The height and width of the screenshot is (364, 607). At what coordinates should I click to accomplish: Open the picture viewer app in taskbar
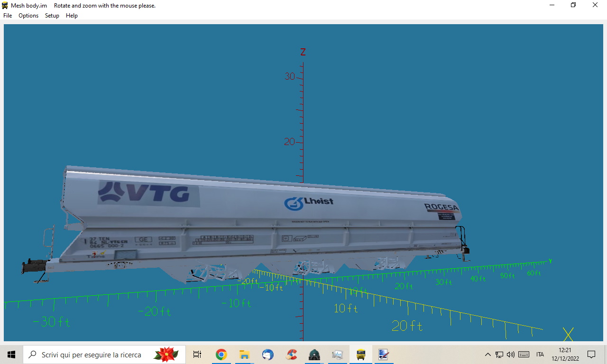click(x=337, y=355)
